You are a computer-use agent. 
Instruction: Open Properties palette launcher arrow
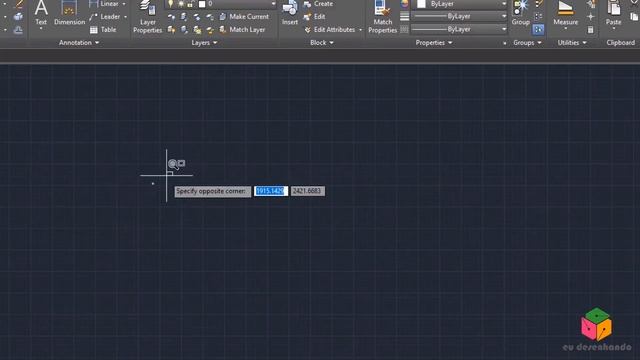tap(504, 43)
